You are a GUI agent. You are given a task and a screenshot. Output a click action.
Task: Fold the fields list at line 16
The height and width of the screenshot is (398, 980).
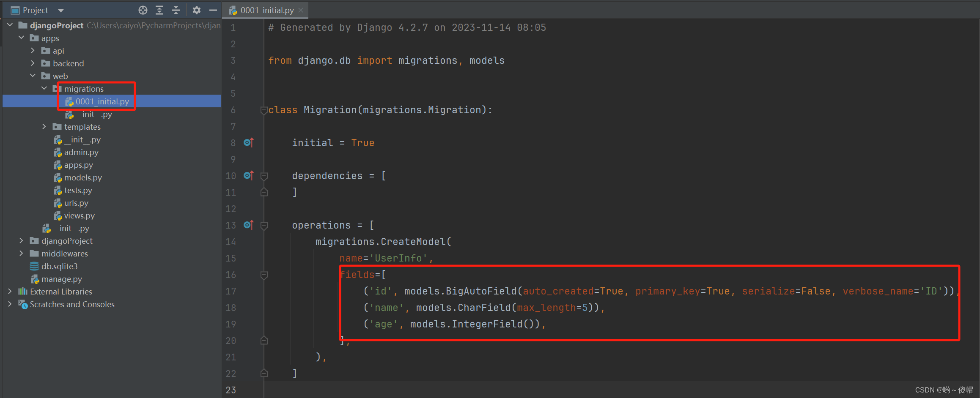pos(264,275)
